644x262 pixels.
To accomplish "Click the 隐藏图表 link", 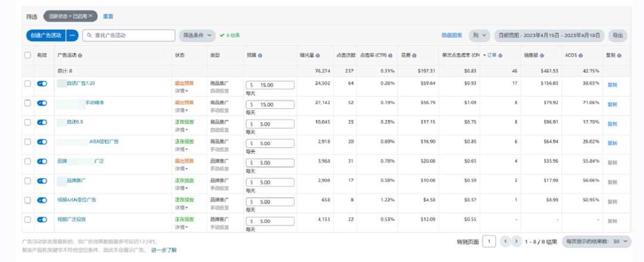I will pyautogui.click(x=452, y=35).
